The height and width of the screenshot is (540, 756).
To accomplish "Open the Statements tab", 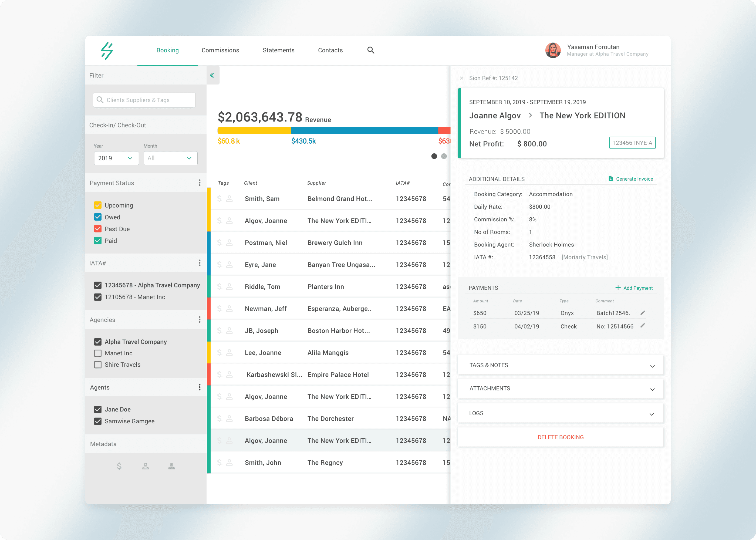I will tap(278, 50).
